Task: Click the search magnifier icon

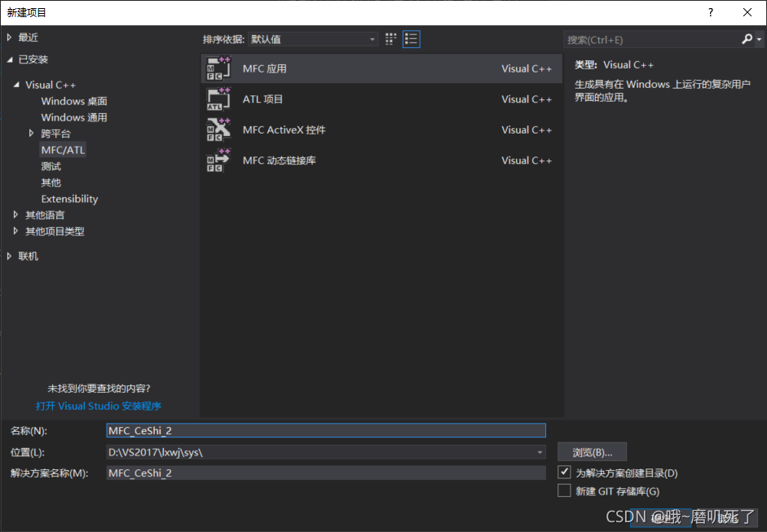Action: 747,39
